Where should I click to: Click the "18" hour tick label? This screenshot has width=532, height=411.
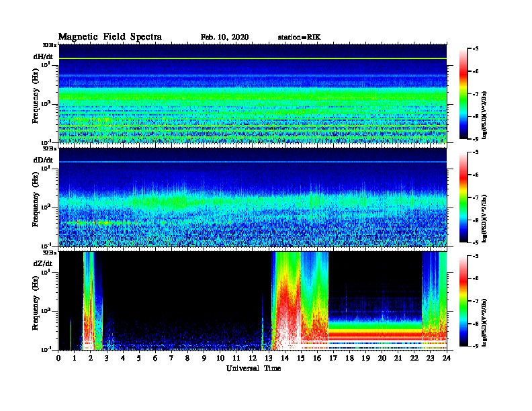coord(350,358)
